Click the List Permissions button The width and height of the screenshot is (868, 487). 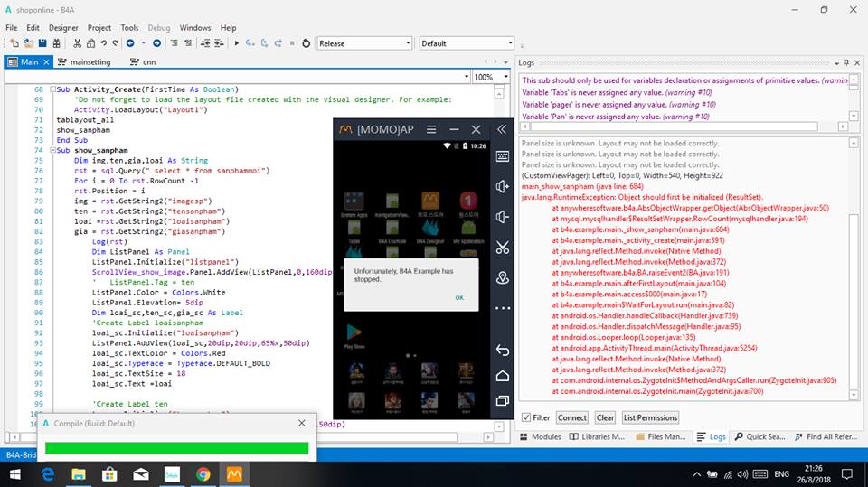point(650,417)
